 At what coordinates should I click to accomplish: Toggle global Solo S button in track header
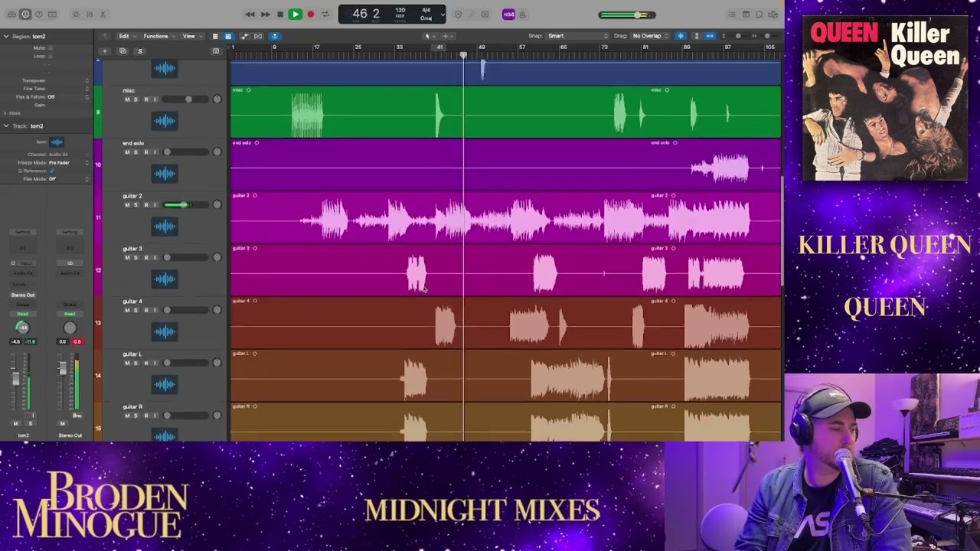click(140, 51)
